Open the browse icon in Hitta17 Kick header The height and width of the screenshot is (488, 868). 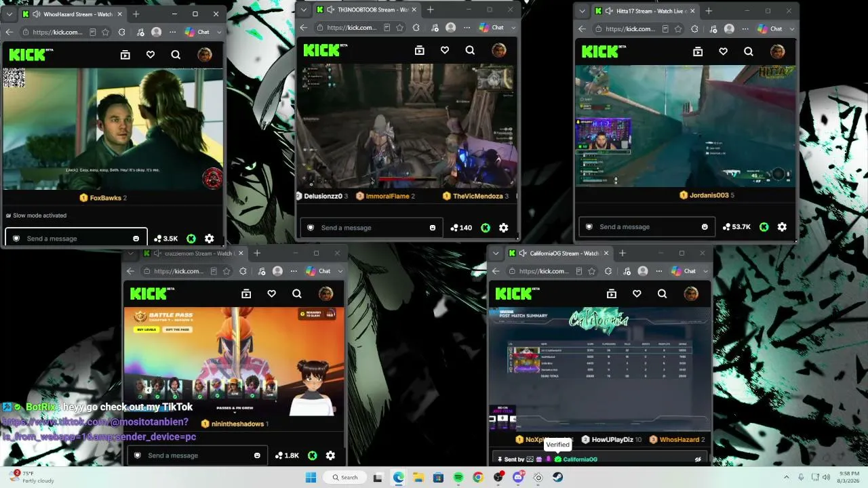point(698,52)
